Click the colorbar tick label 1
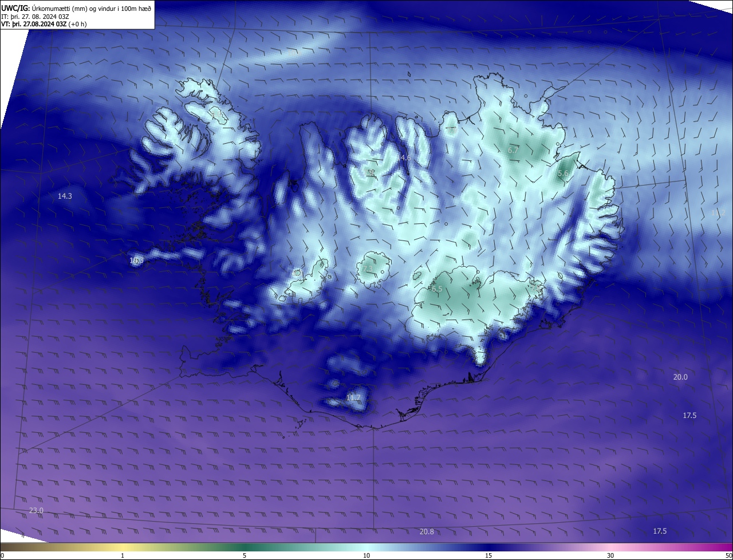Image resolution: width=733 pixels, height=560 pixels. pyautogui.click(x=123, y=555)
